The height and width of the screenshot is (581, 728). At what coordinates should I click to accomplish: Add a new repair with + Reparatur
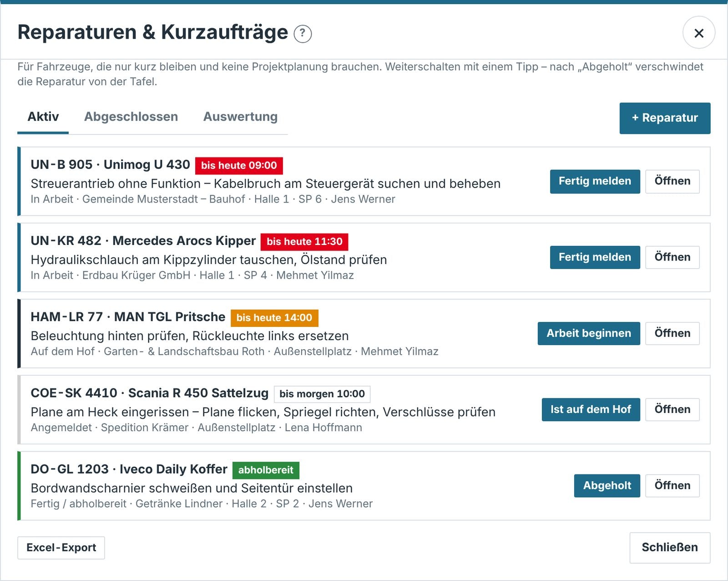(x=665, y=118)
